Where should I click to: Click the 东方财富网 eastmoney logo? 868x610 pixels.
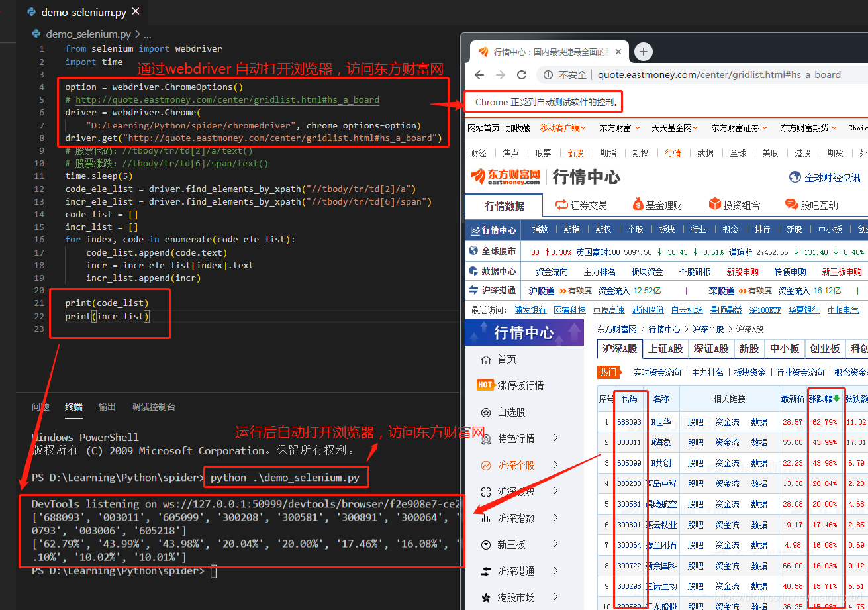[x=505, y=177]
